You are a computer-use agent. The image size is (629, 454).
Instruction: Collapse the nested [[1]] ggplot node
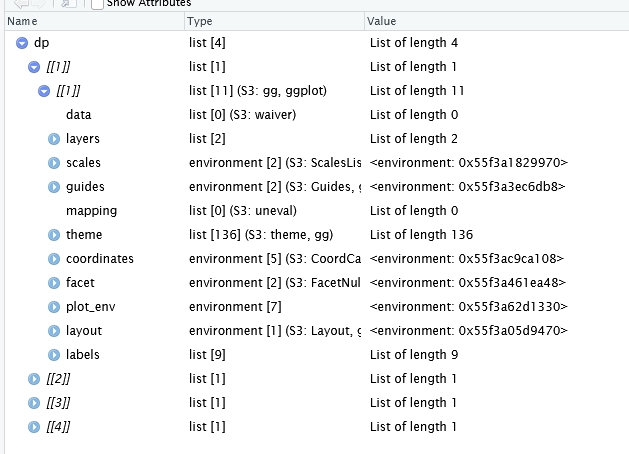point(44,91)
